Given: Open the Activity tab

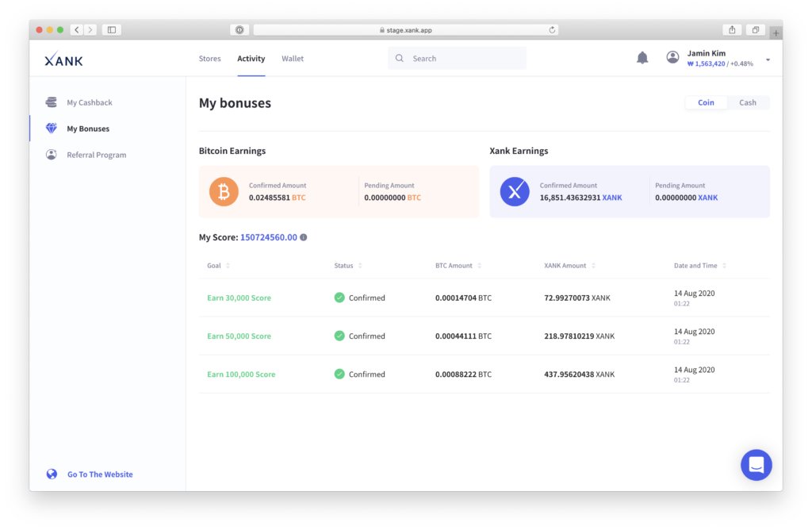Looking at the screenshot, I should pyautogui.click(x=251, y=59).
